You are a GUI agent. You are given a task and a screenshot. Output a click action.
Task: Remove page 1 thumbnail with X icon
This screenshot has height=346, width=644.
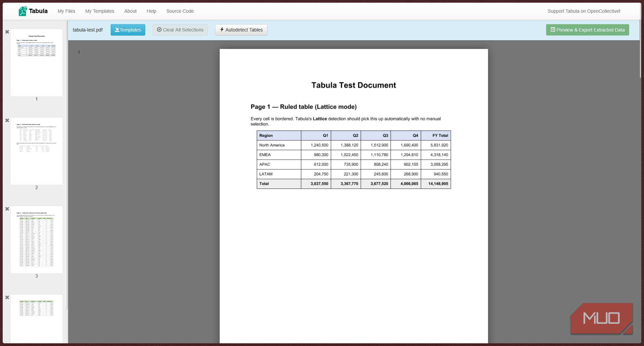[7, 32]
